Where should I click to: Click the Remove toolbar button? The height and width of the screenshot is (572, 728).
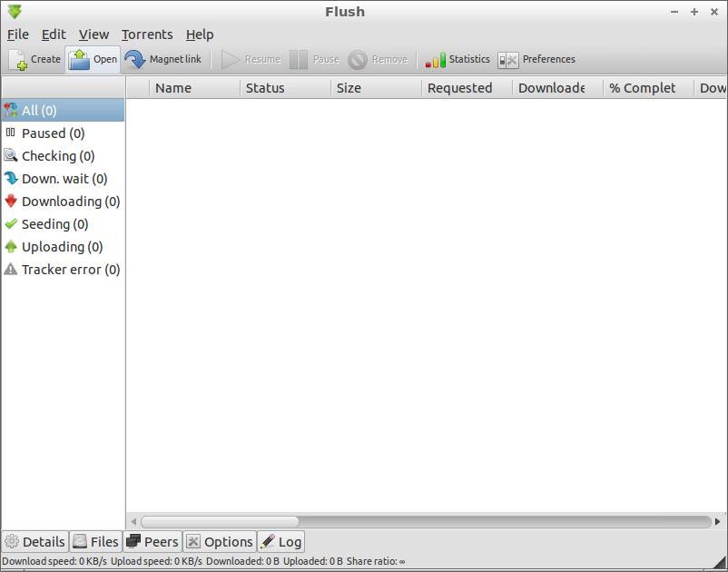pyautogui.click(x=378, y=59)
